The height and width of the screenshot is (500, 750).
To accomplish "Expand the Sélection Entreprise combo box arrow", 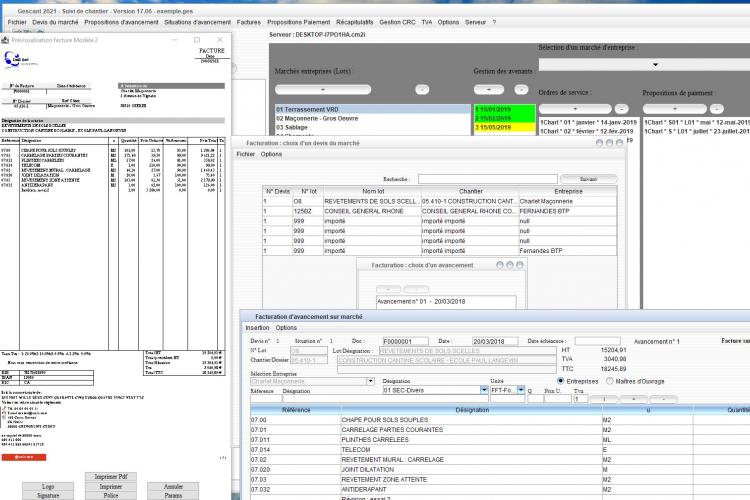I will [x=370, y=381].
